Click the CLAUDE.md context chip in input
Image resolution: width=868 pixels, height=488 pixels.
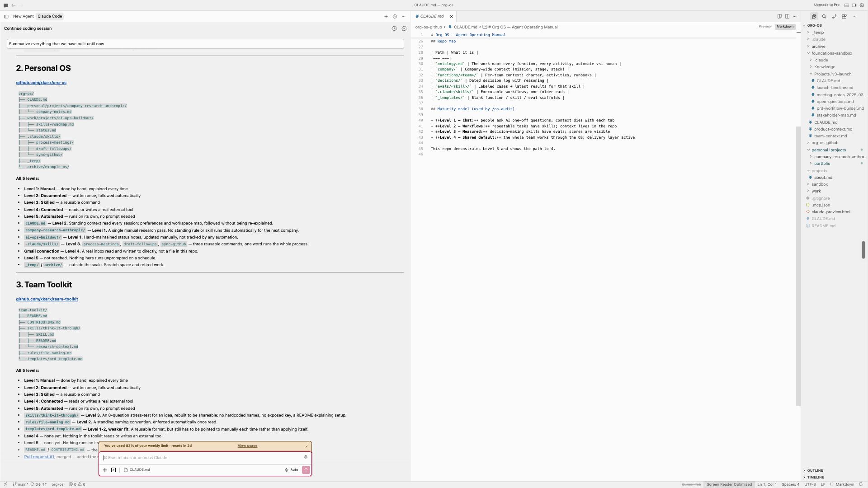pos(137,470)
